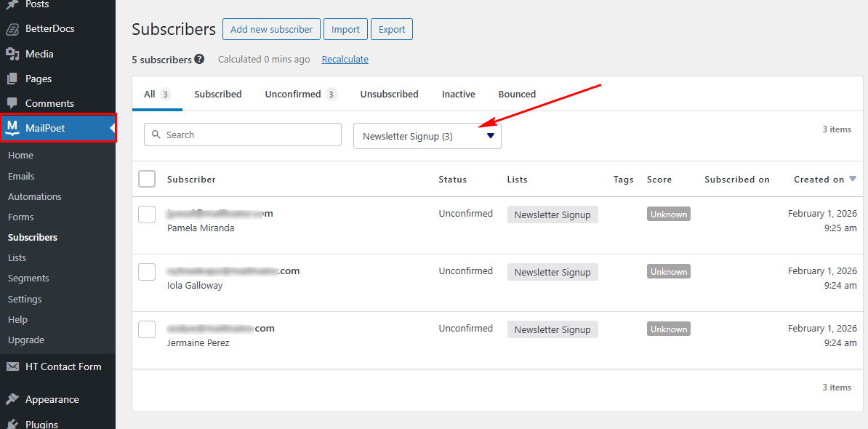Image resolution: width=868 pixels, height=429 pixels.
Task: Switch to the Unconfirmed tab
Action: (x=294, y=94)
